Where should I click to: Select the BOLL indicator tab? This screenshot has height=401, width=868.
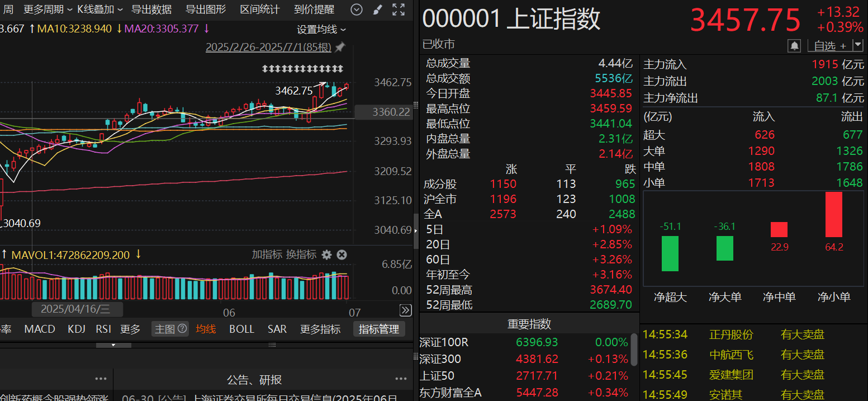tap(241, 329)
